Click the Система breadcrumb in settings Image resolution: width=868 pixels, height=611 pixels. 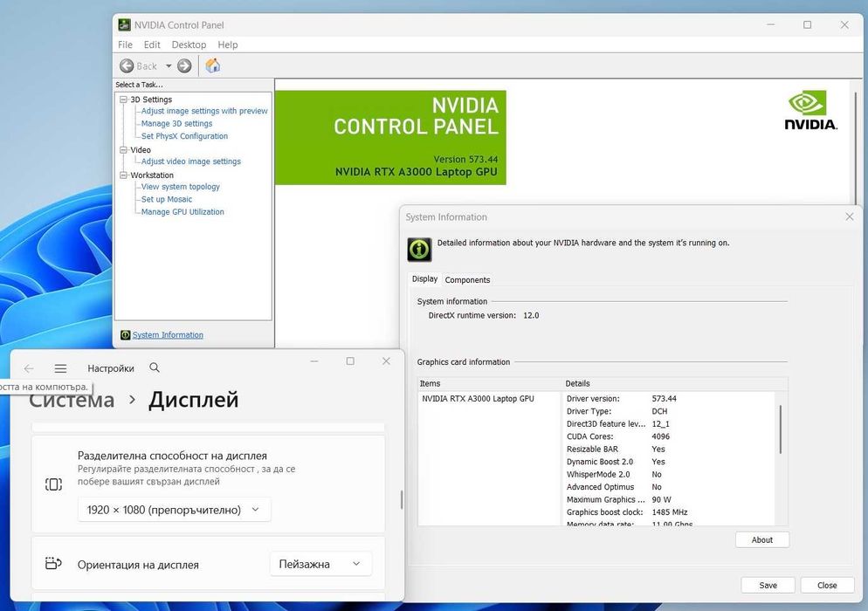click(x=72, y=400)
